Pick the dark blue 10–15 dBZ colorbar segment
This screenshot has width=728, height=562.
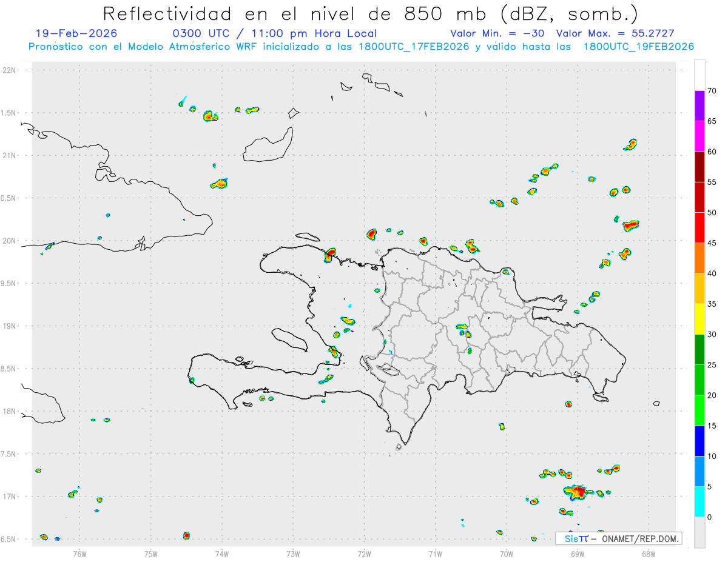tap(699, 441)
